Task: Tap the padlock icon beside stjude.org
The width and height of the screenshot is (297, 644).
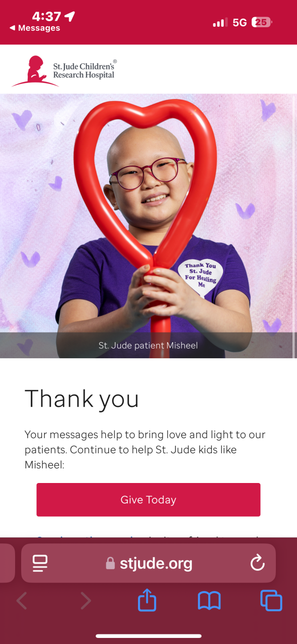Action: [x=110, y=563]
